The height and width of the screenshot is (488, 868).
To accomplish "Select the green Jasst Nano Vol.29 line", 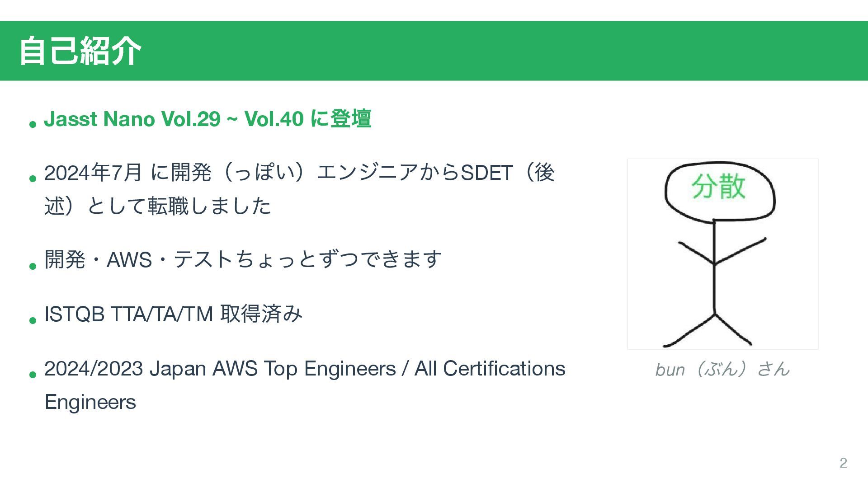I will (208, 119).
